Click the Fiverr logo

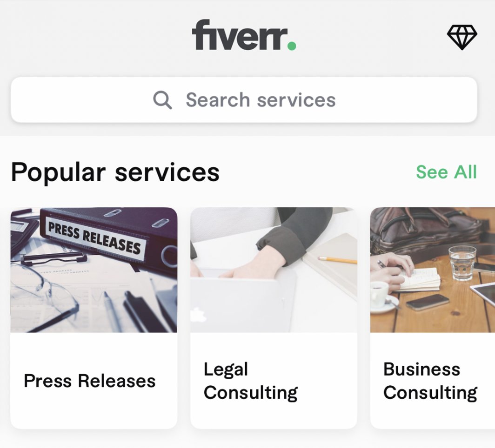pos(244,35)
